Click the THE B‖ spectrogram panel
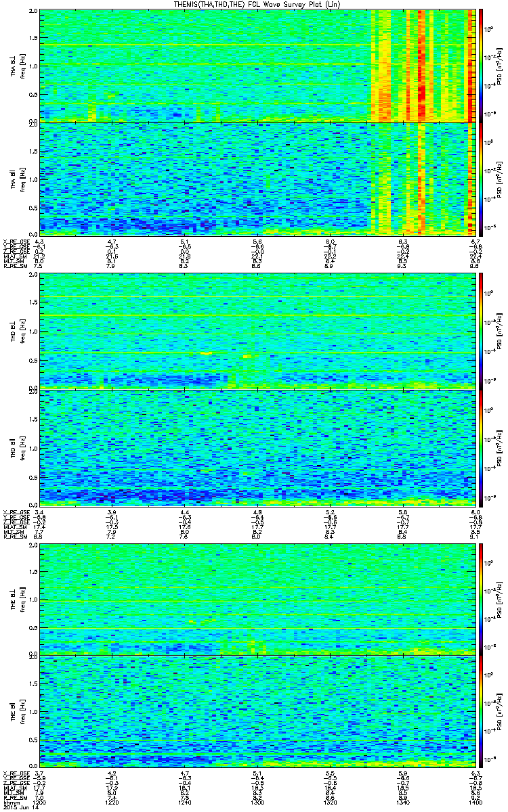The height and width of the screenshot is (812, 508). 258,710
